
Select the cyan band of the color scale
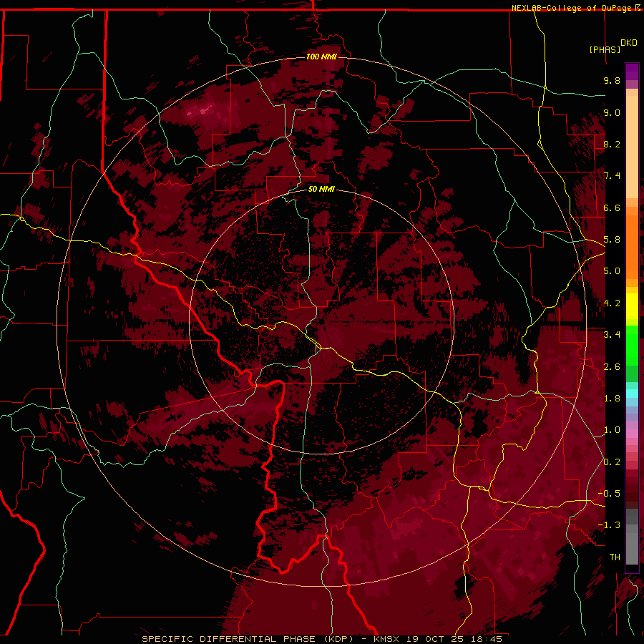click(x=632, y=394)
